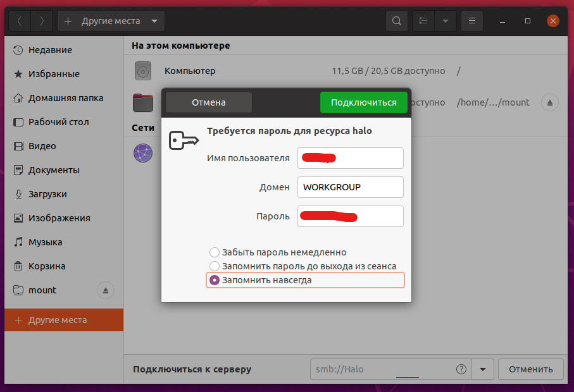Click the search icon in the toolbar
The width and height of the screenshot is (574, 392).
397,20
